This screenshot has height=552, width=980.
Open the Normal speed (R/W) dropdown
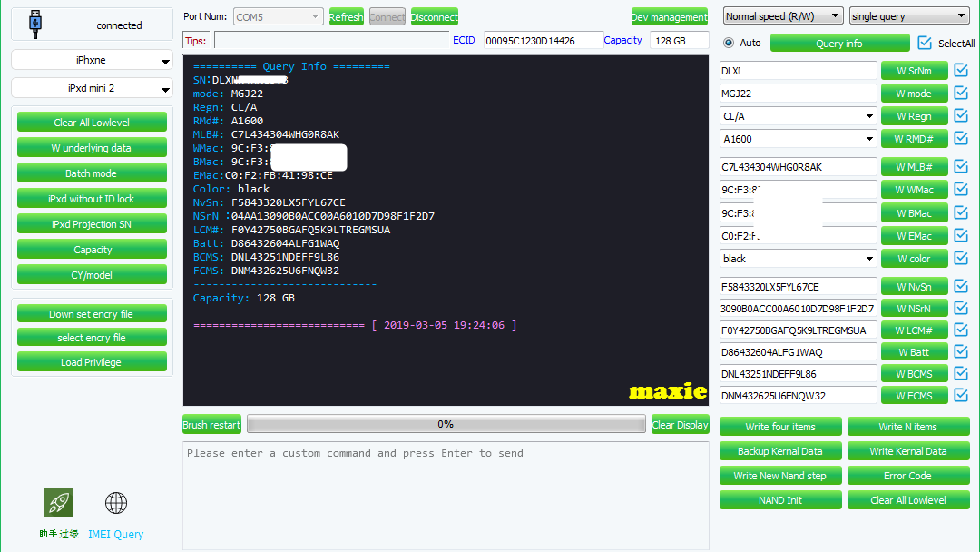tap(783, 16)
